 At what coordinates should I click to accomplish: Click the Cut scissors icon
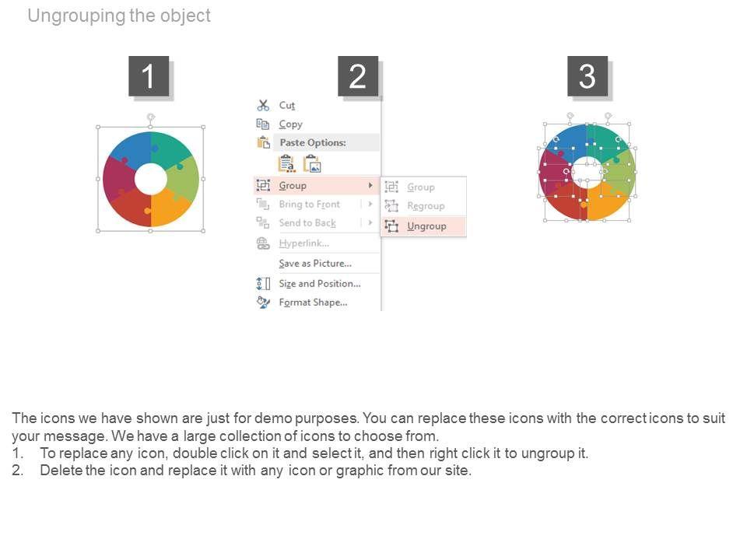click(263, 105)
